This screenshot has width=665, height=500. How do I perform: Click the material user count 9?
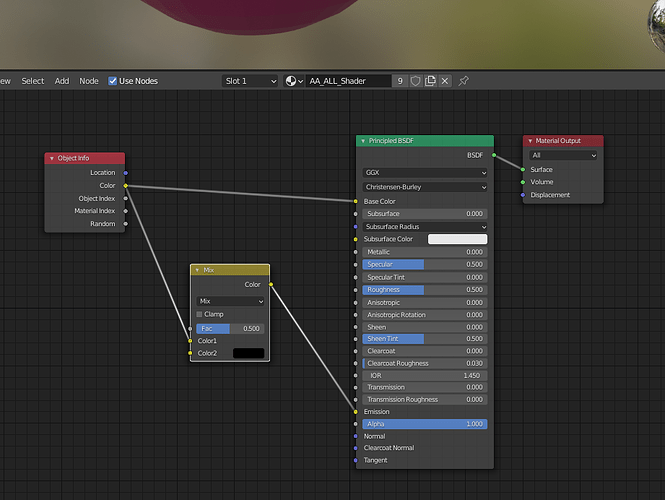coord(400,81)
